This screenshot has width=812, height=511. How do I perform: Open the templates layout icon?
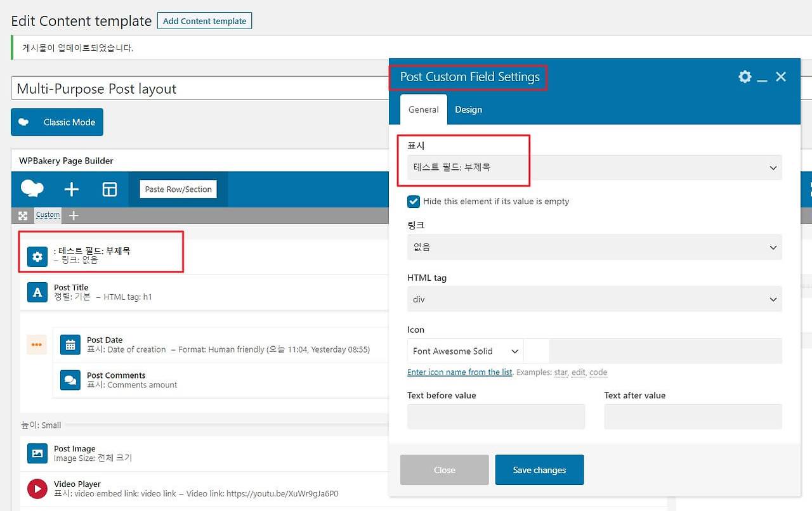click(110, 189)
